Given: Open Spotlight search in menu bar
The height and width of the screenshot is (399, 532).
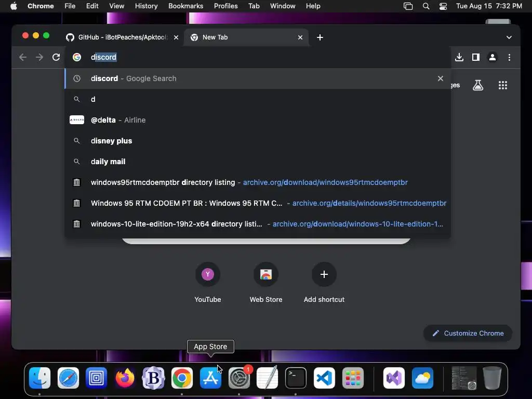Looking at the screenshot, I should tap(426, 6).
